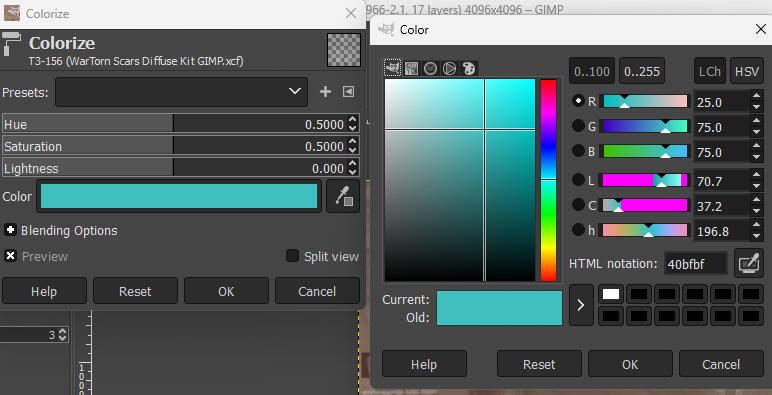Switch to the Watercolor selector tab
Viewport: 772px width, 395px height.
point(430,68)
